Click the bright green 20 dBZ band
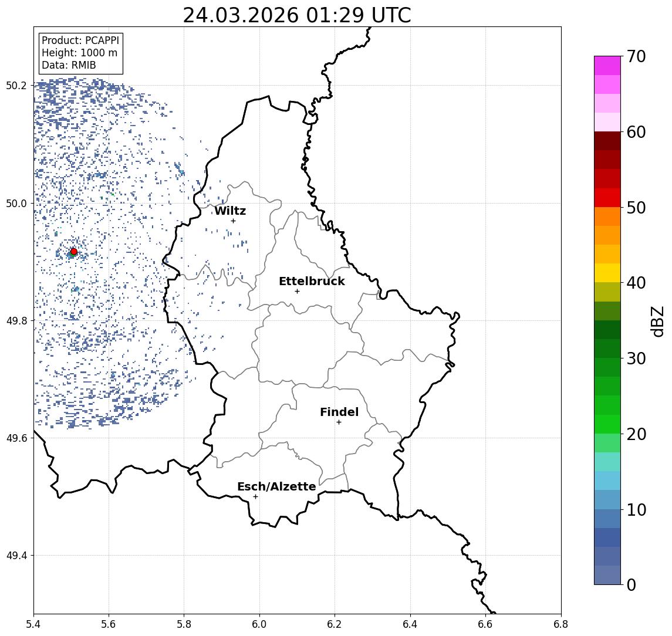 [x=607, y=424]
